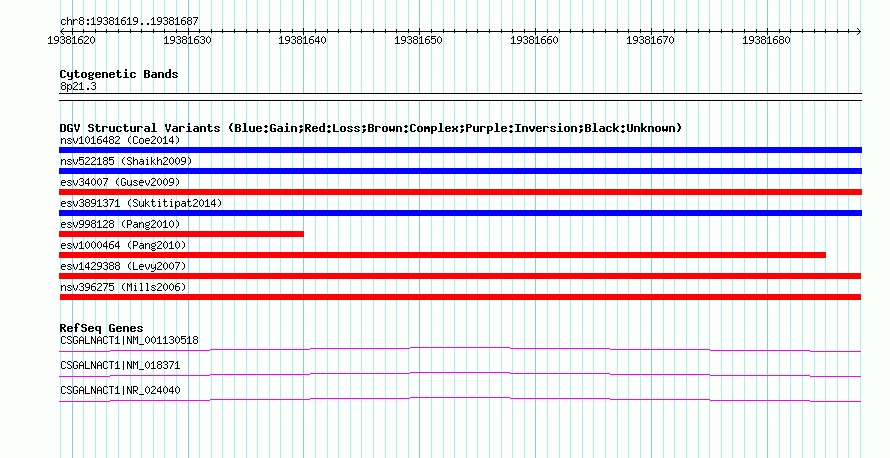Click ruler tick label 19381640

pyautogui.click(x=303, y=40)
